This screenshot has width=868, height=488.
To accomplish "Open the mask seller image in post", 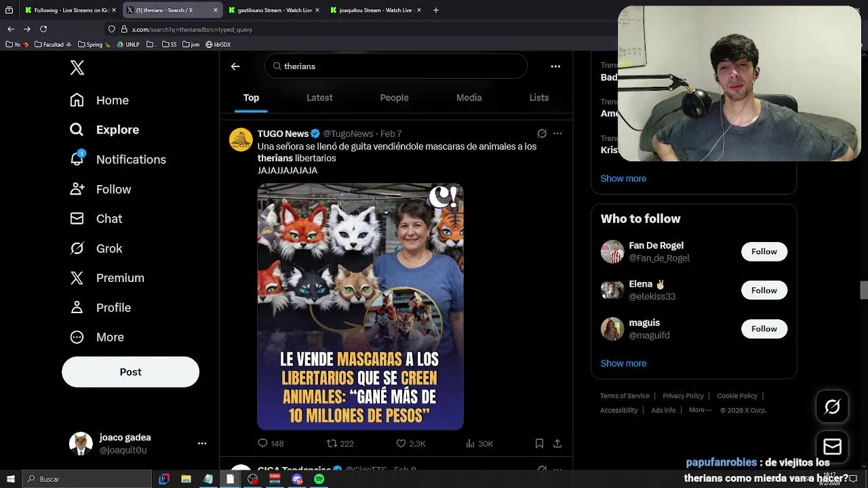I will pyautogui.click(x=360, y=306).
